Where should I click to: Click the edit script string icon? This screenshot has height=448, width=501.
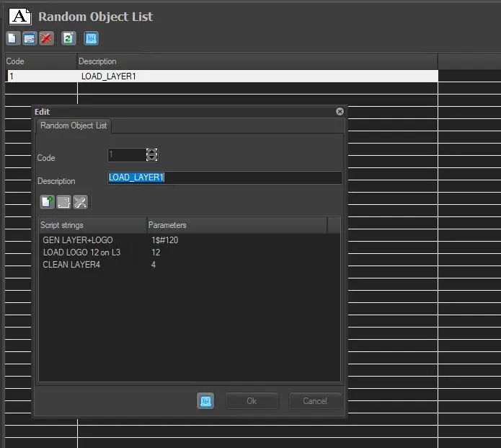[63, 203]
